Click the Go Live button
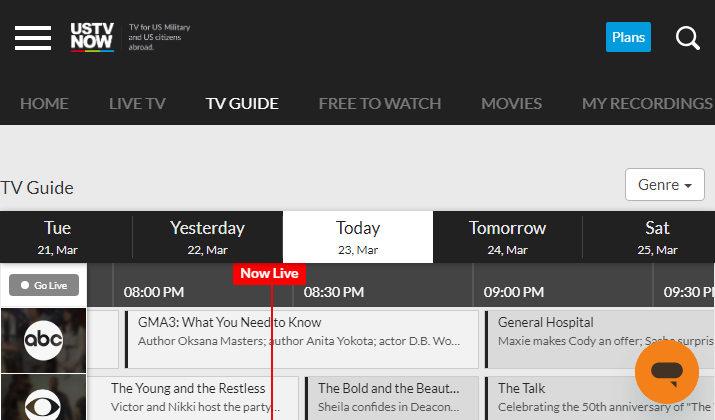The image size is (715, 420). pos(44,285)
